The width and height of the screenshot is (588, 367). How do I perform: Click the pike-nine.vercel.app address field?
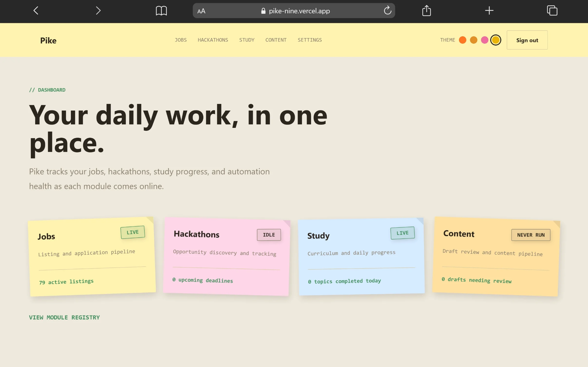point(294,11)
